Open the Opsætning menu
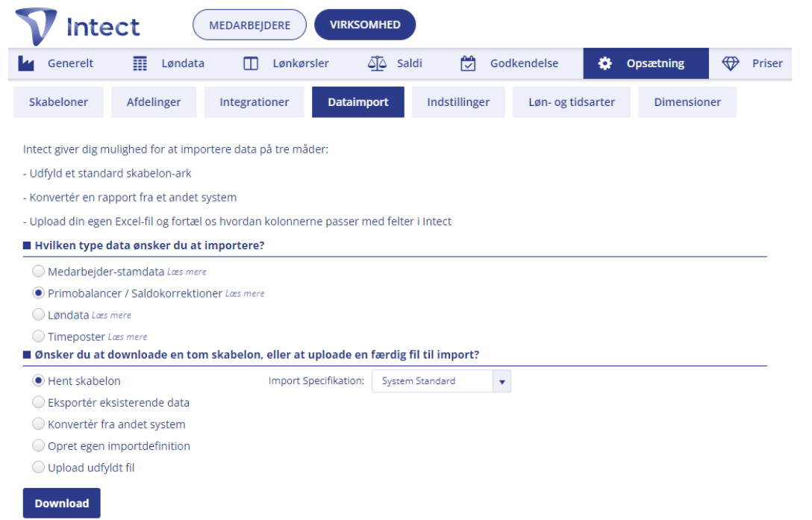Image resolution: width=812 pixels, height=520 pixels. tap(646, 63)
